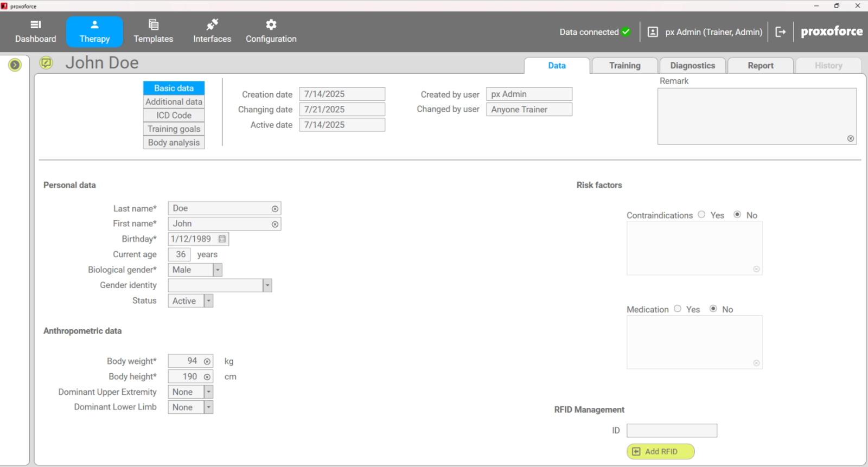
Task: Select Yes for Contraindications
Action: point(701,215)
